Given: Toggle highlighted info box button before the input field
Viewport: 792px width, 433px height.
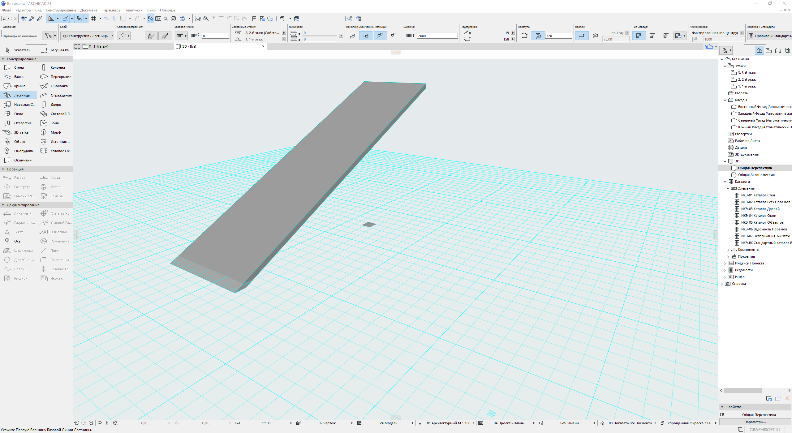Looking at the screenshot, I should tap(538, 35).
